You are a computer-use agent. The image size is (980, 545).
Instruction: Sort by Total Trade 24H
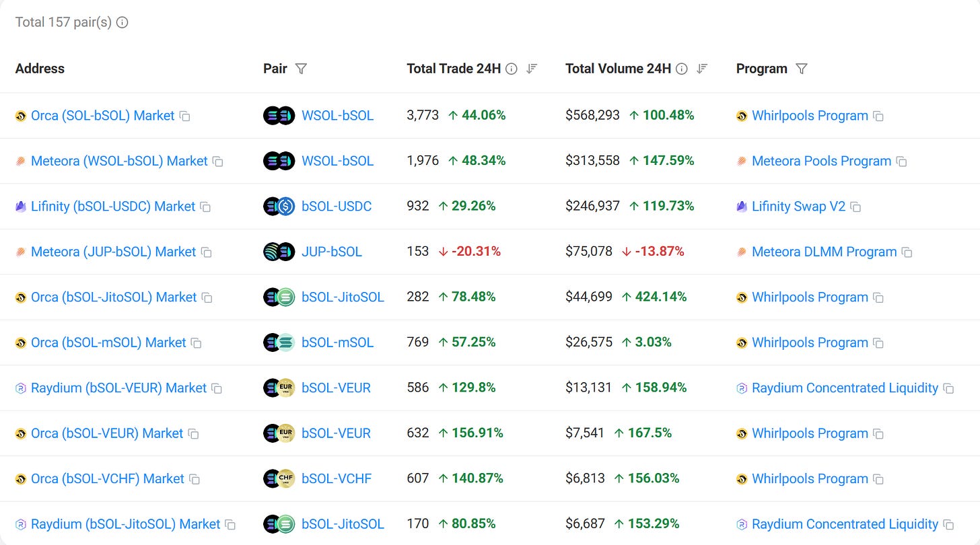tap(532, 69)
